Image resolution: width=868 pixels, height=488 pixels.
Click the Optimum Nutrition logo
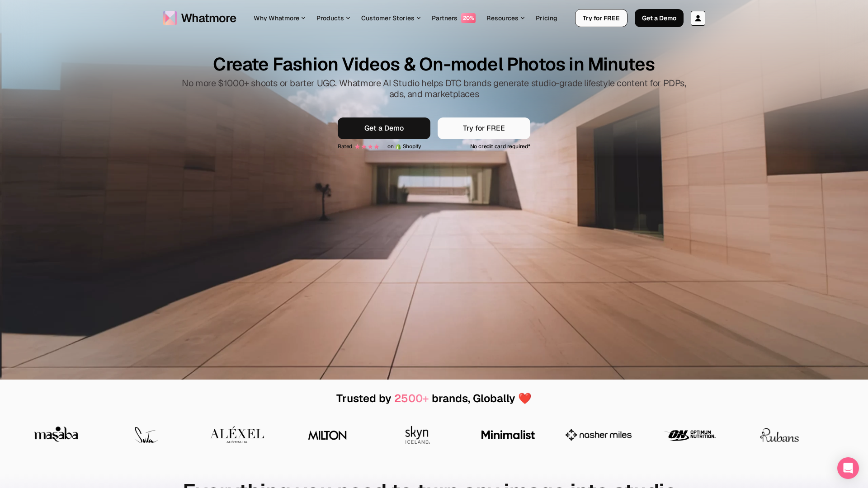(689, 435)
